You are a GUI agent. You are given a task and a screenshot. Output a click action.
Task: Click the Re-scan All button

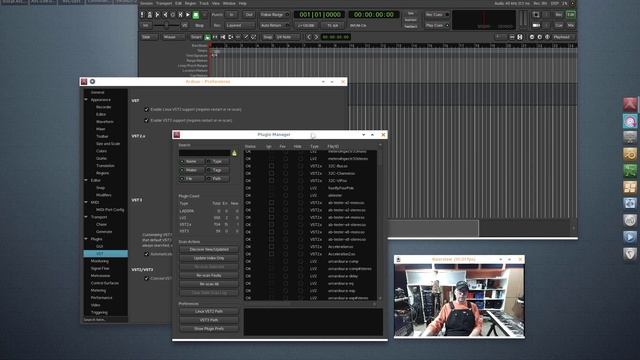pyautogui.click(x=209, y=284)
